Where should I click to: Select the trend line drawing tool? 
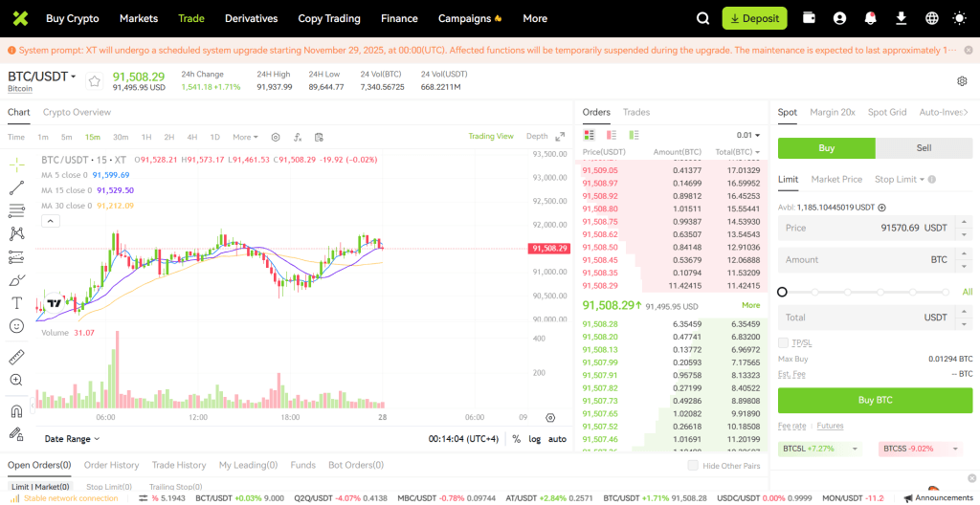click(x=17, y=187)
